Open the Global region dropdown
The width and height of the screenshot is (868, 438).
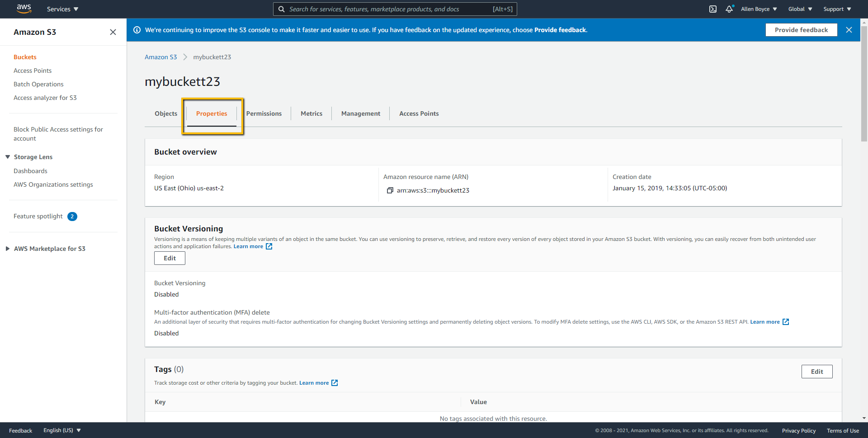800,9
